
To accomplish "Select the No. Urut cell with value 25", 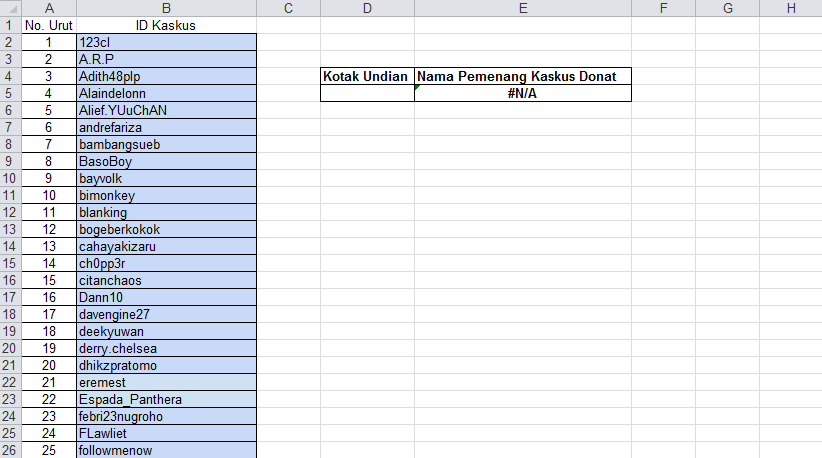I will (x=49, y=450).
